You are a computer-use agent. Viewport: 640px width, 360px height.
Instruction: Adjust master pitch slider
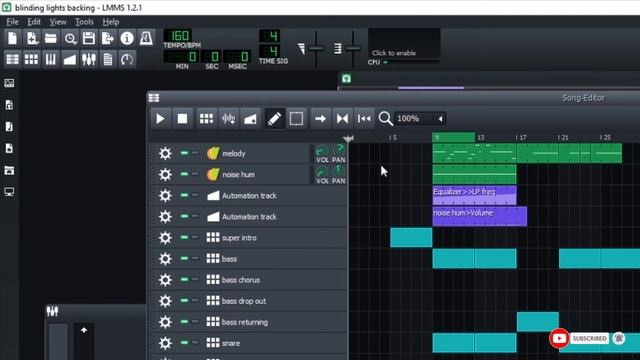point(353,48)
